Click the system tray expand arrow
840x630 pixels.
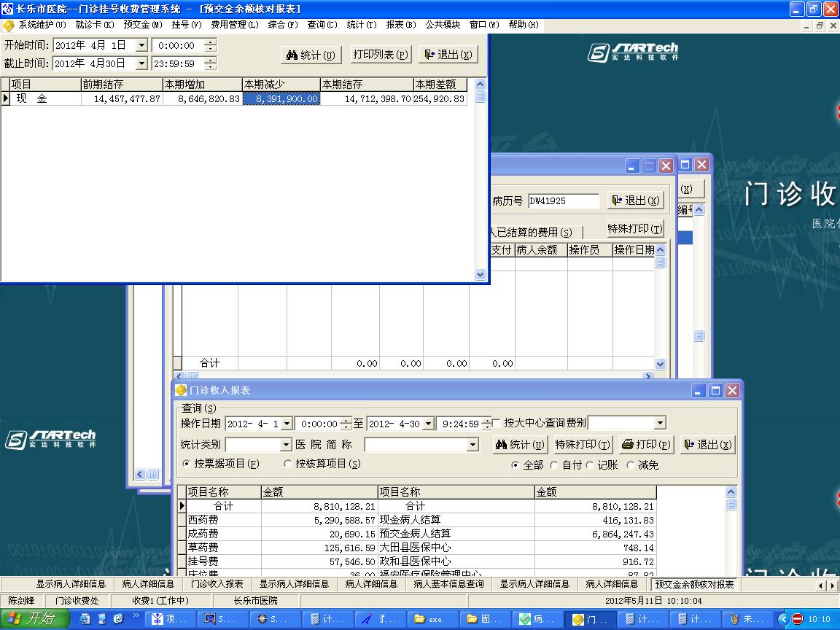coord(784,619)
